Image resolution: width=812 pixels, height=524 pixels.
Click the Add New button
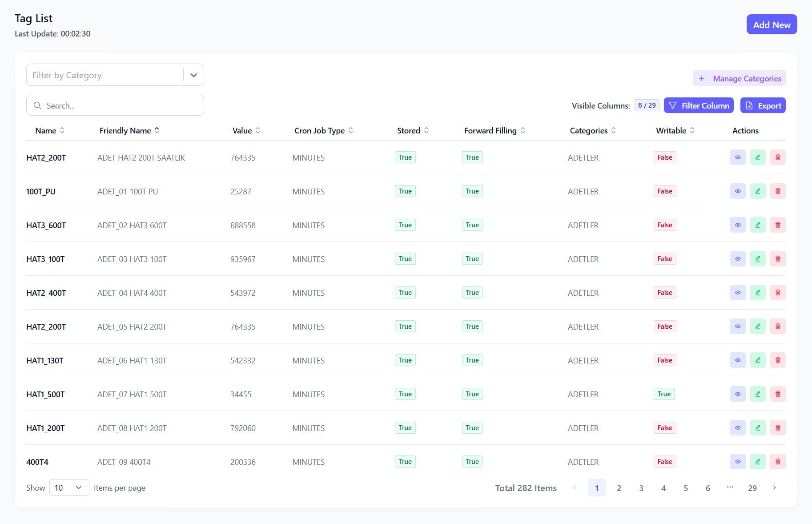(771, 25)
